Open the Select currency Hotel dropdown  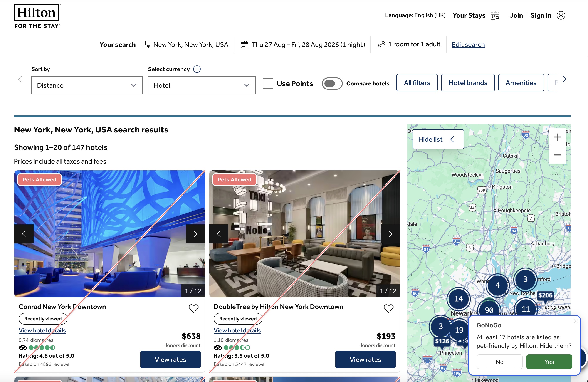tap(202, 85)
